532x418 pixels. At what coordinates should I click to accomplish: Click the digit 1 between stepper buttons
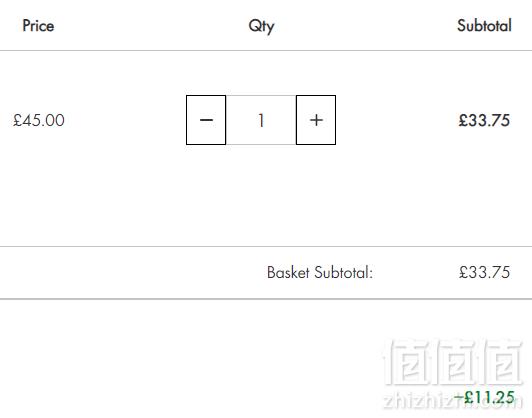tap(261, 120)
